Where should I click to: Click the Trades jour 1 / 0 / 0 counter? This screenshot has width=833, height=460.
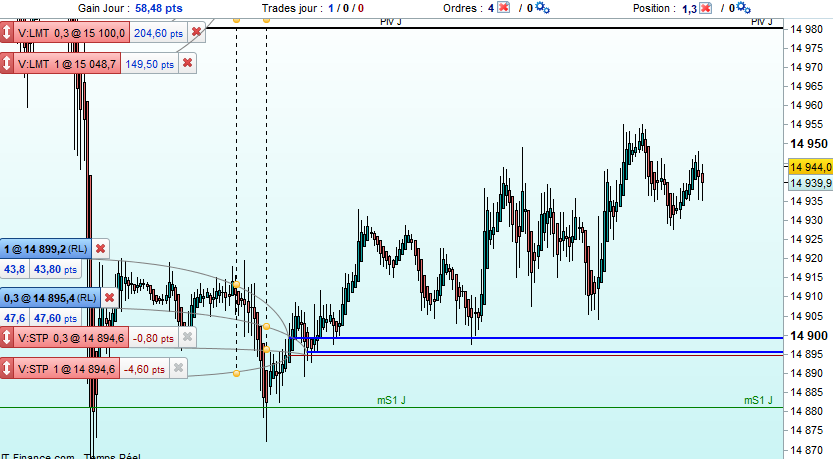coord(346,8)
